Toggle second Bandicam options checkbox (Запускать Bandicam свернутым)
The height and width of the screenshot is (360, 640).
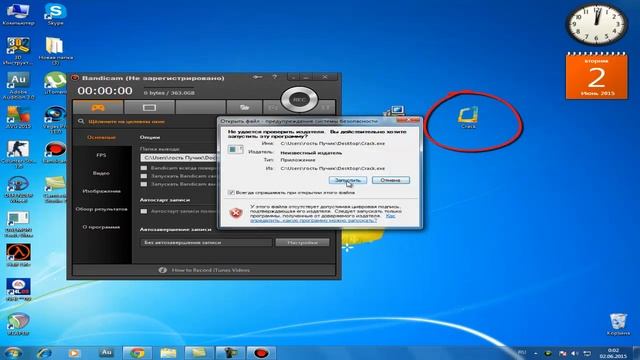144,176
